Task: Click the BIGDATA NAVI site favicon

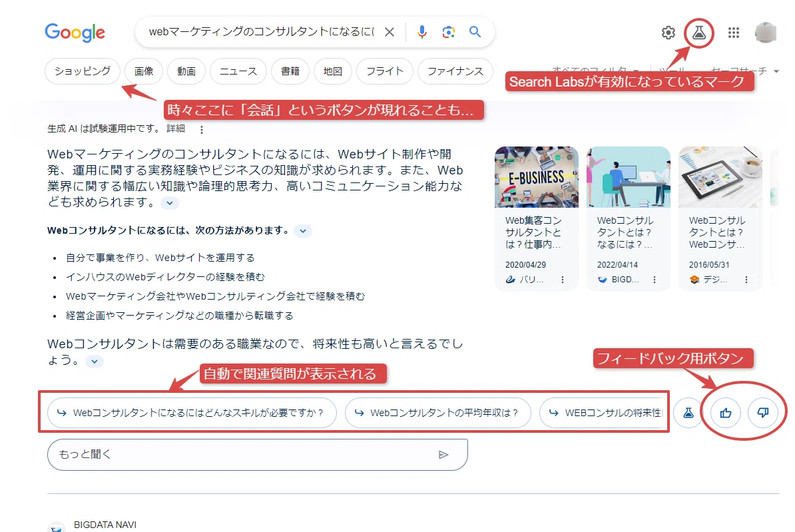Action: [x=57, y=527]
